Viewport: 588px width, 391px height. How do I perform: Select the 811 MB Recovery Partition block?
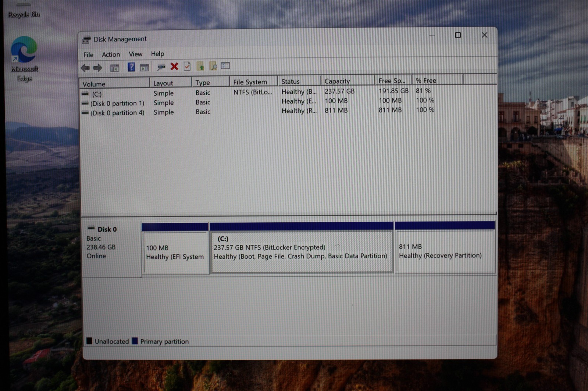pos(445,247)
